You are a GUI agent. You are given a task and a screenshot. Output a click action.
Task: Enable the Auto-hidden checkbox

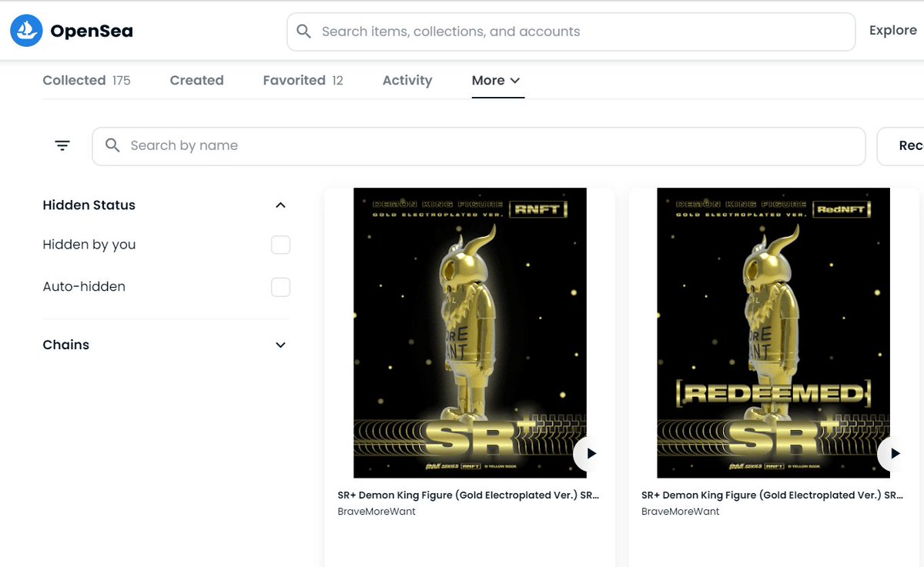coord(280,287)
